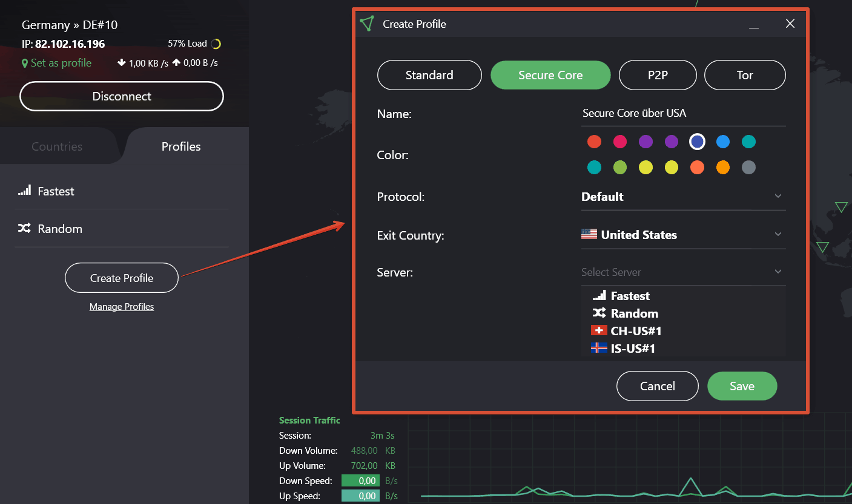
Task: Click the Session Traffic heading
Action: coord(309,420)
